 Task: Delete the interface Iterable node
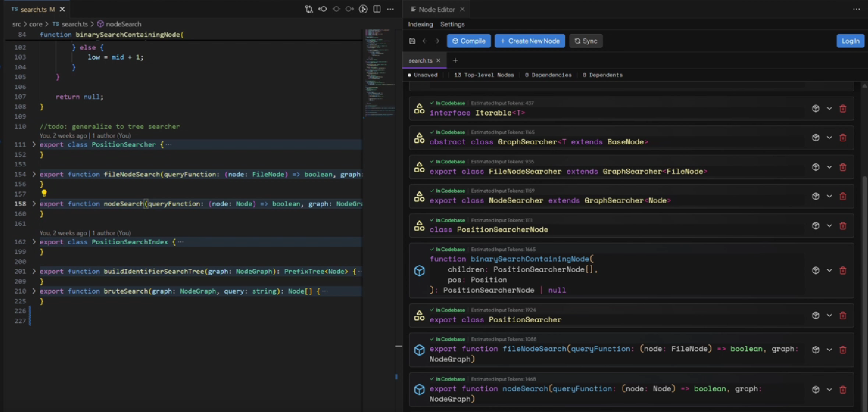pos(842,109)
